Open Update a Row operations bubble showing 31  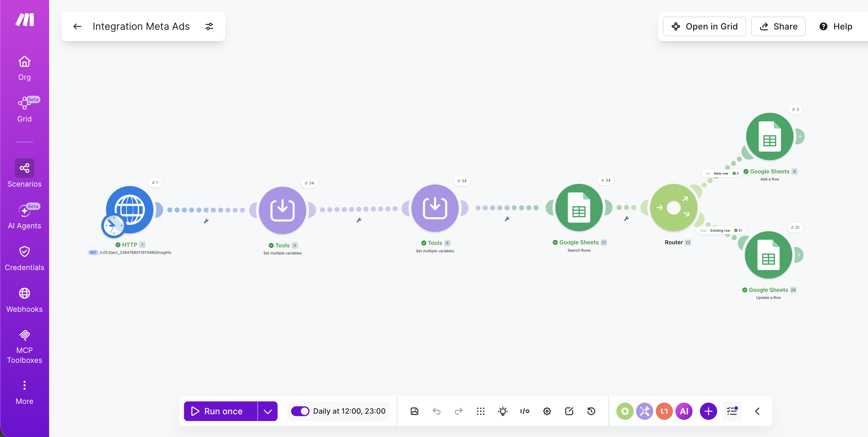pos(795,227)
